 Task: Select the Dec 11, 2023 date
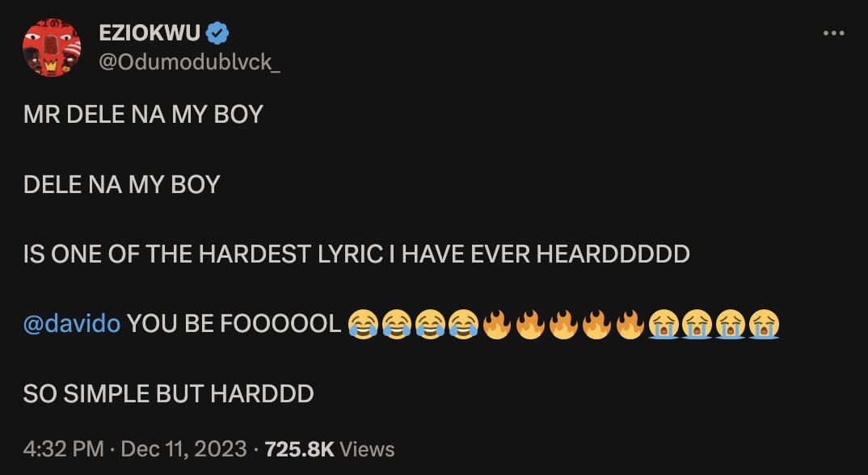pyautogui.click(x=183, y=449)
